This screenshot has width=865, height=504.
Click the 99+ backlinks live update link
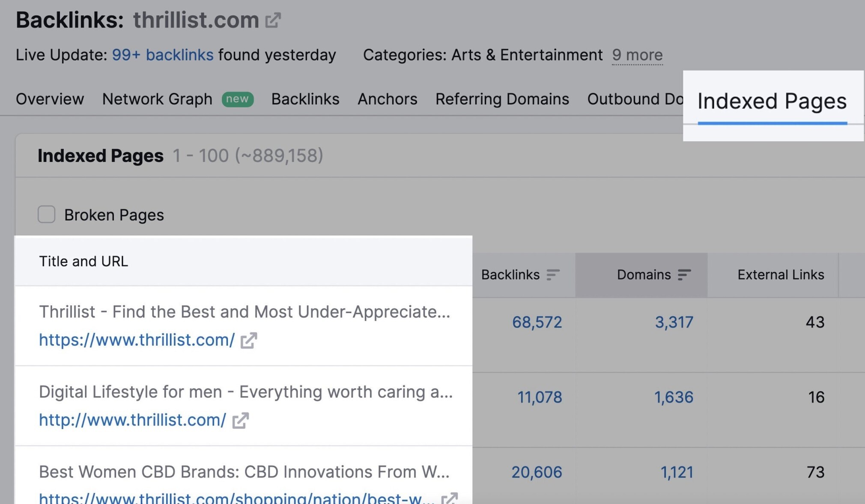(163, 55)
